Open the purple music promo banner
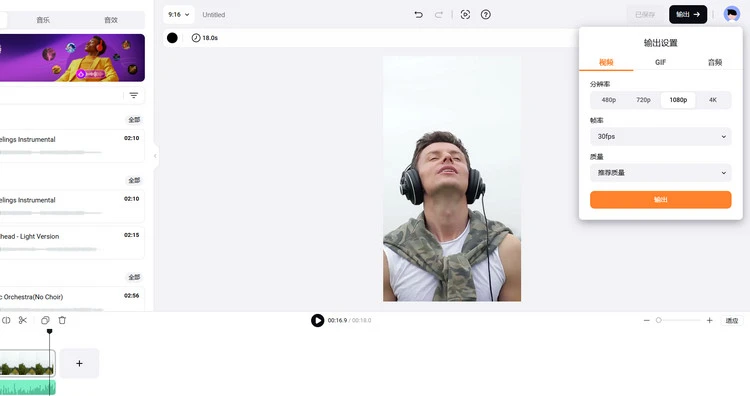The height and width of the screenshot is (396, 750). click(72, 58)
